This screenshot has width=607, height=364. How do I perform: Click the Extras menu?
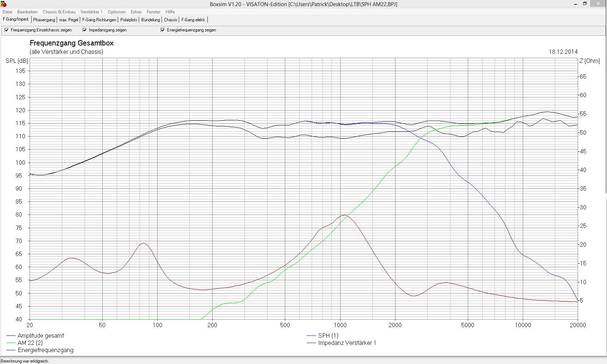click(x=136, y=12)
